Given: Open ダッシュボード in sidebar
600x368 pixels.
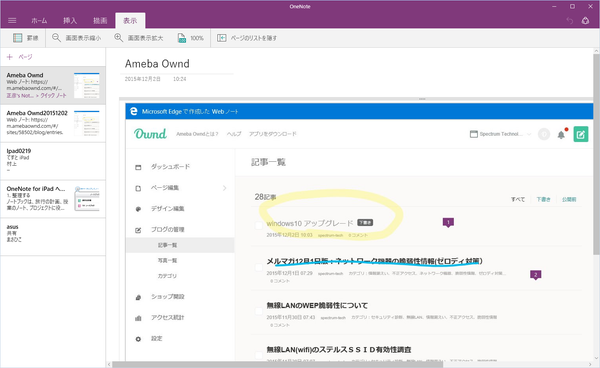Looking at the screenshot, I should [170, 167].
